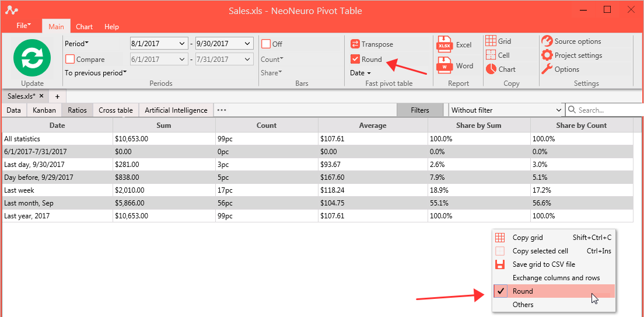Click the Share by Count column header
This screenshot has width=644, height=317.
click(582, 126)
